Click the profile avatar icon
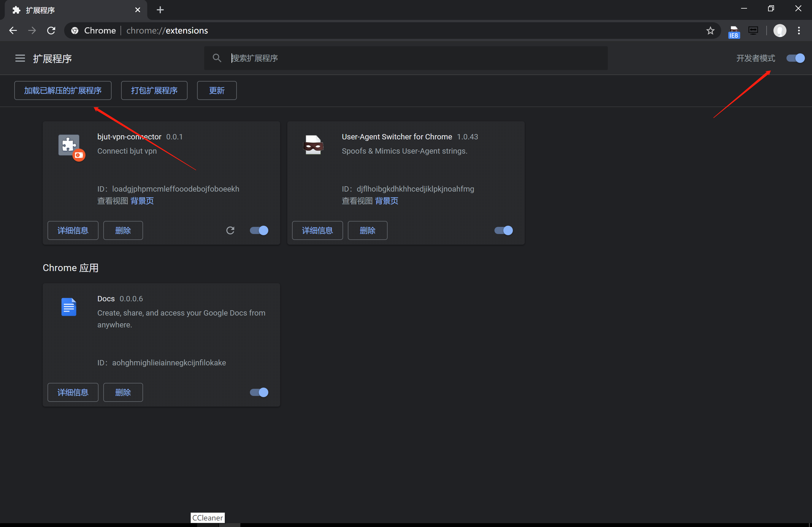This screenshot has width=812, height=527. (x=780, y=31)
